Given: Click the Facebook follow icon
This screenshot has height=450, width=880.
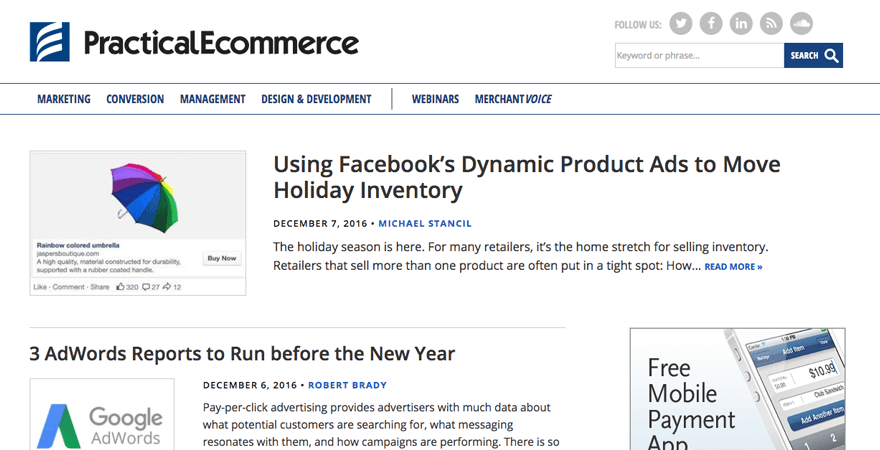Looking at the screenshot, I should point(711,23).
